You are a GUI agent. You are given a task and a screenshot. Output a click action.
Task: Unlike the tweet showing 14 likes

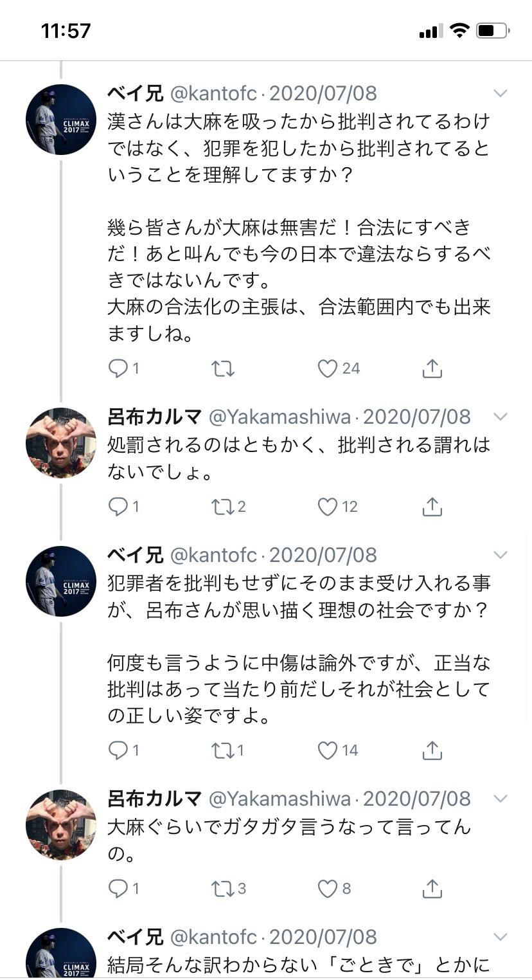pyautogui.click(x=330, y=750)
